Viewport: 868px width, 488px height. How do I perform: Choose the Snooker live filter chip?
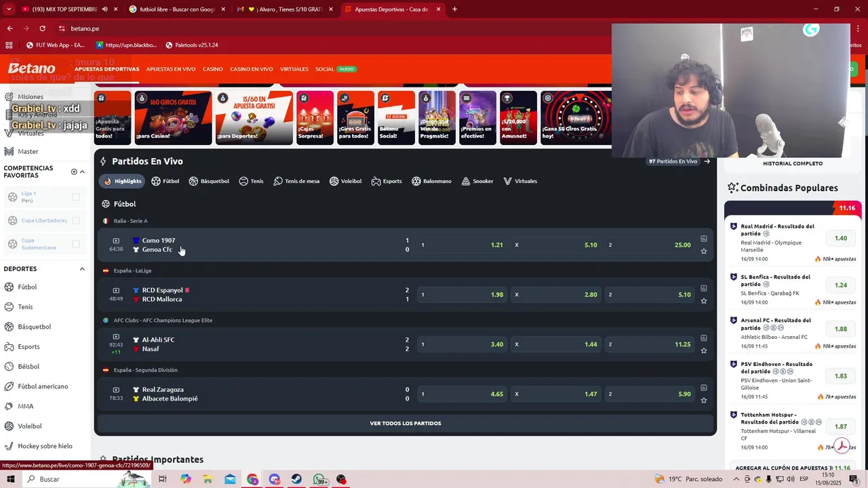tap(477, 181)
